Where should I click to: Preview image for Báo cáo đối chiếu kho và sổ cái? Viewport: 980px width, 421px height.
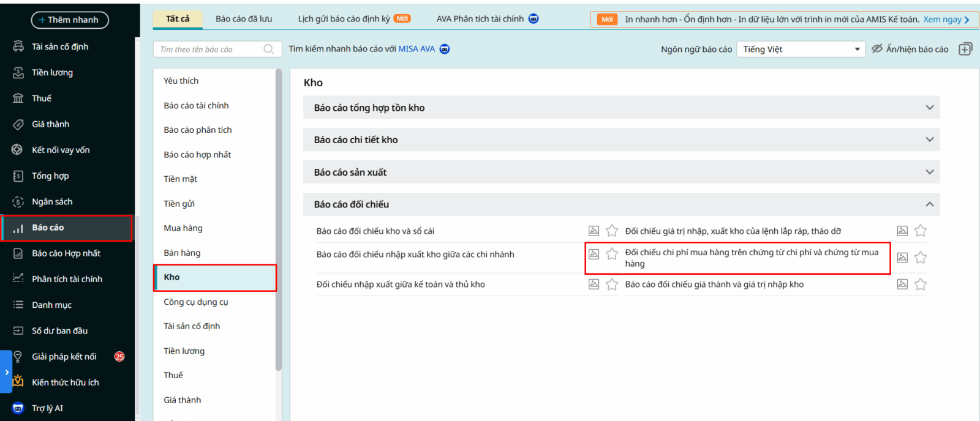click(594, 231)
